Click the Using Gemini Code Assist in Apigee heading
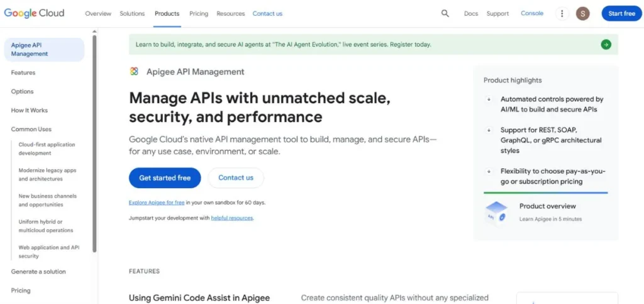644x304 pixels. coord(199,298)
